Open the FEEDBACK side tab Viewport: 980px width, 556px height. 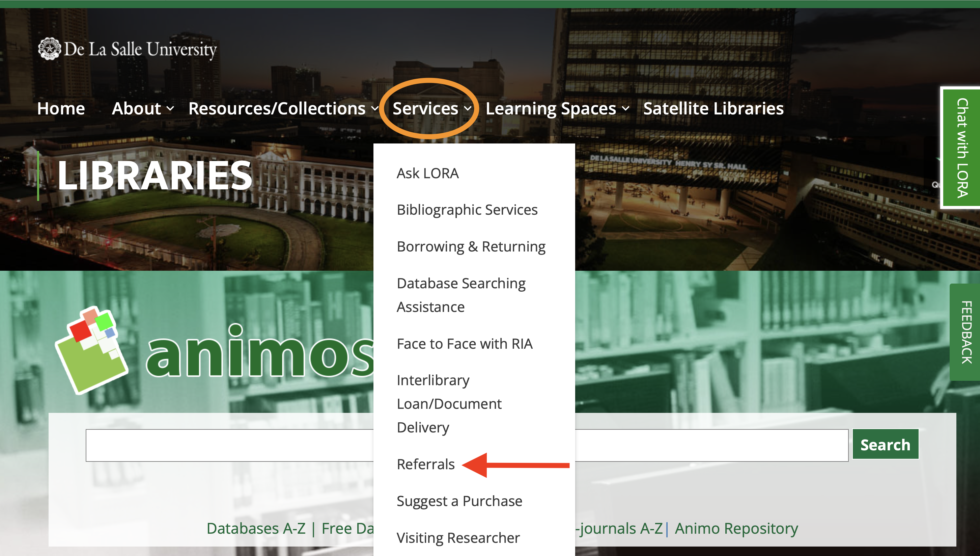[x=965, y=332]
